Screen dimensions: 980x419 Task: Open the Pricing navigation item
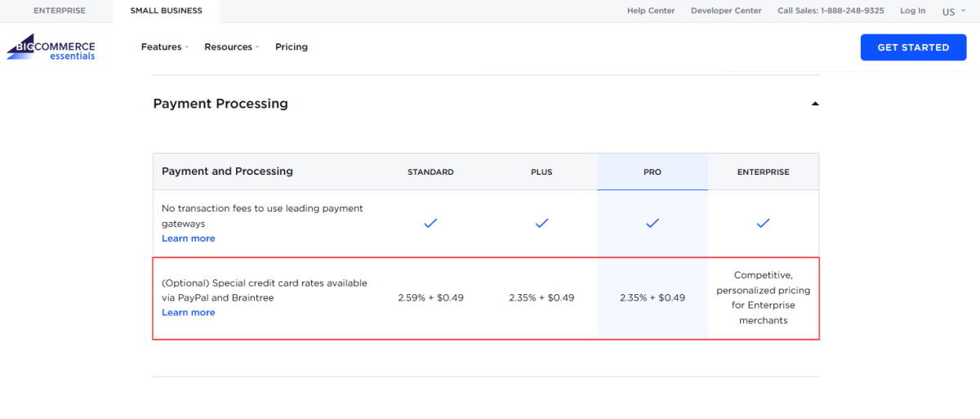click(x=292, y=47)
